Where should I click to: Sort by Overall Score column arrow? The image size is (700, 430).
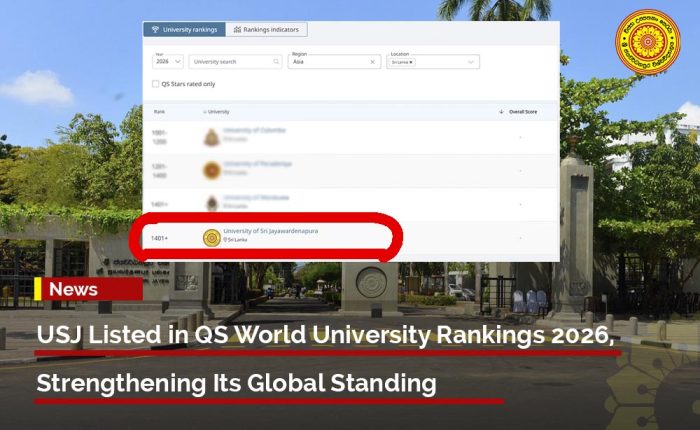tap(501, 112)
